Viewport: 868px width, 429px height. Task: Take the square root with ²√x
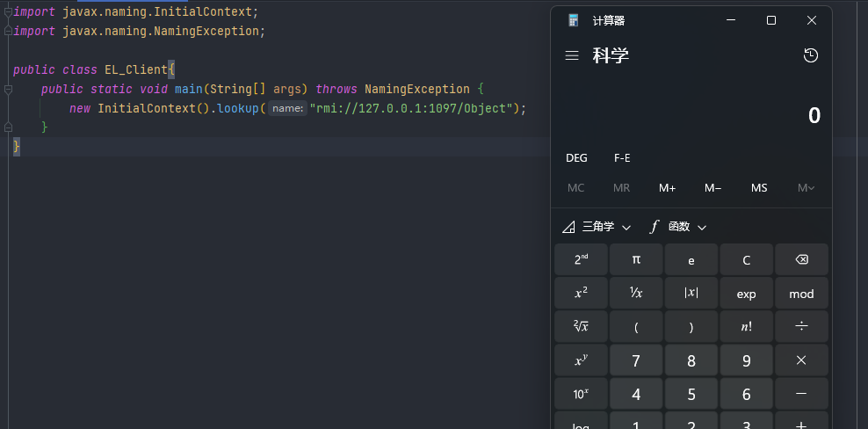coord(582,326)
